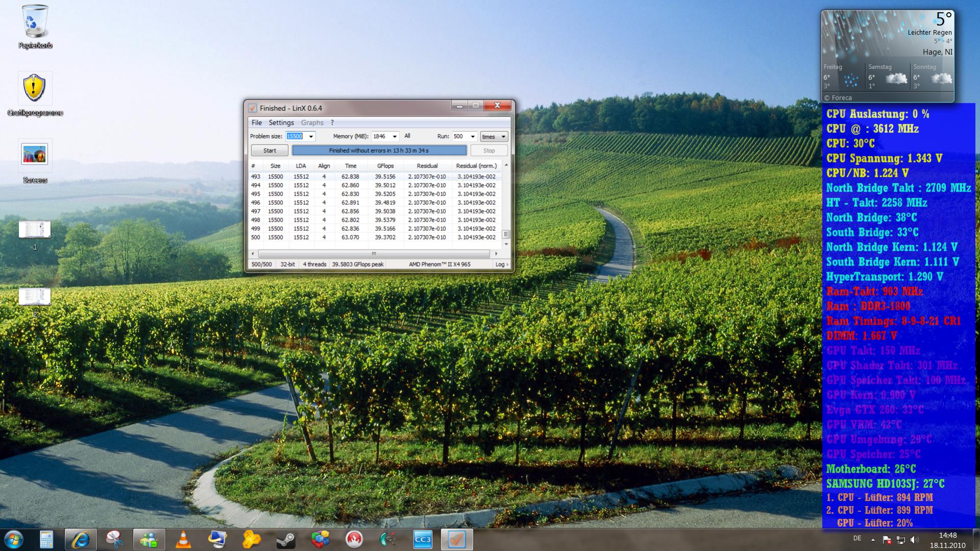Click the clock showing 14:48
The width and height of the screenshot is (980, 551).
[x=947, y=535]
